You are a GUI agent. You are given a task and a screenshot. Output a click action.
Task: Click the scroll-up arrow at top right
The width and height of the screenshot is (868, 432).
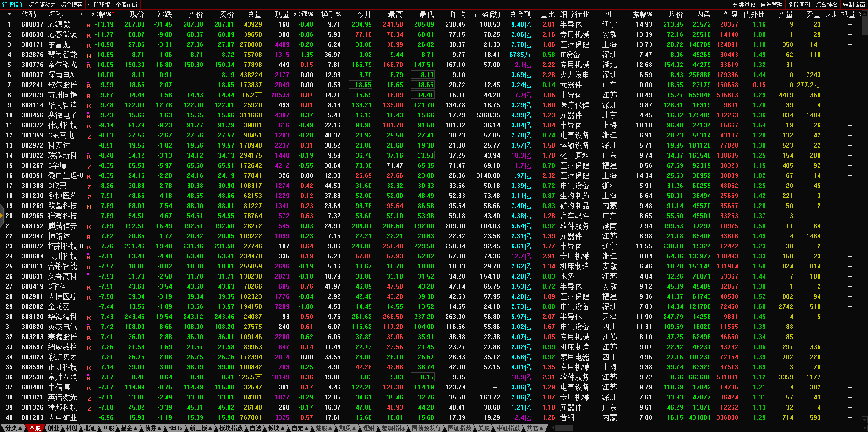(864, 14)
